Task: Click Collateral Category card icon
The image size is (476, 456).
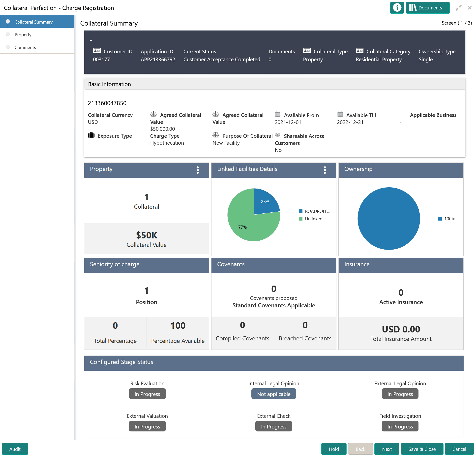Action: coord(359,51)
